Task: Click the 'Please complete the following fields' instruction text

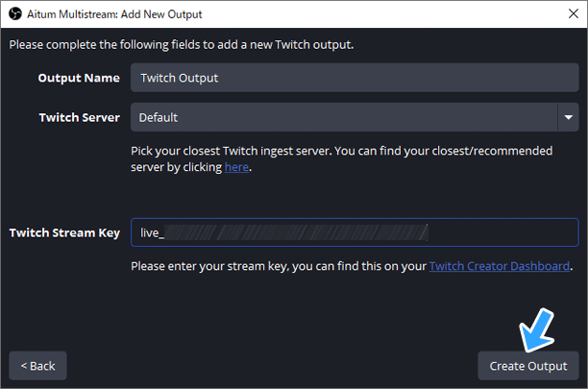Action: (182, 45)
